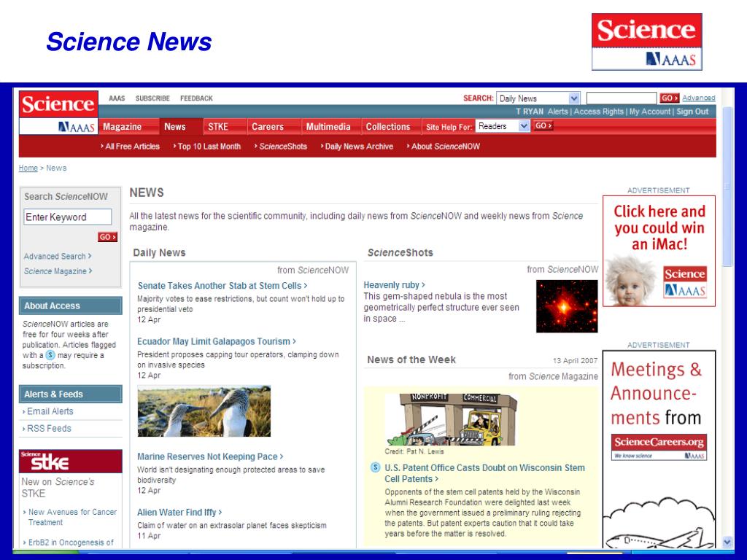Open the Heavenly ruby headline
The height and width of the screenshot is (560, 747).
click(394, 285)
